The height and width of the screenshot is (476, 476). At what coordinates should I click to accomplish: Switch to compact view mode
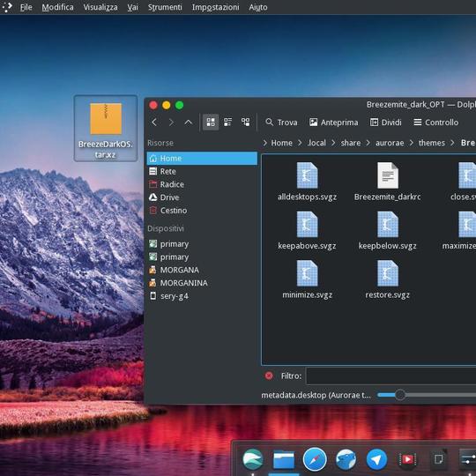(x=227, y=122)
